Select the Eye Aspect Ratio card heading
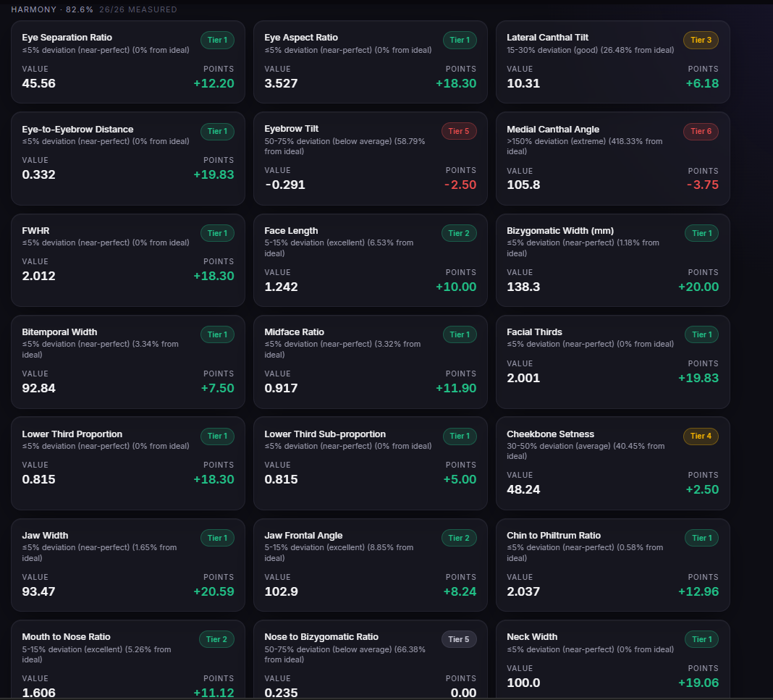Screen dimensions: 773x700 (x=300, y=38)
